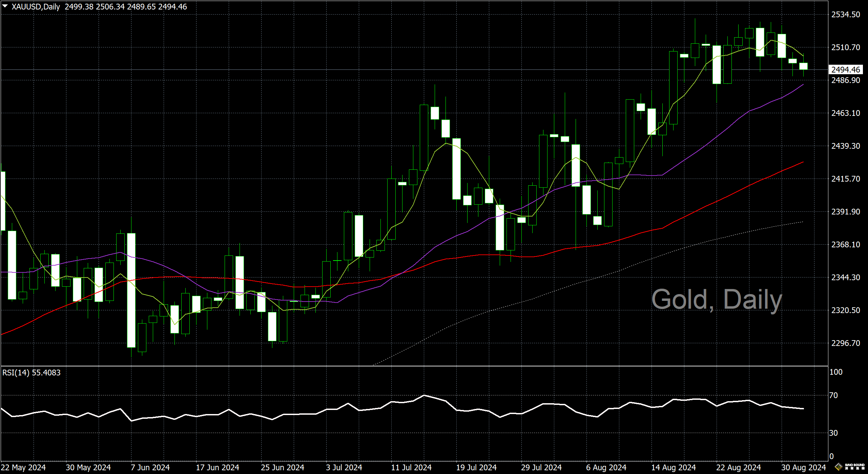Click the 14 Aug 2024 date label

pyautogui.click(x=673, y=468)
